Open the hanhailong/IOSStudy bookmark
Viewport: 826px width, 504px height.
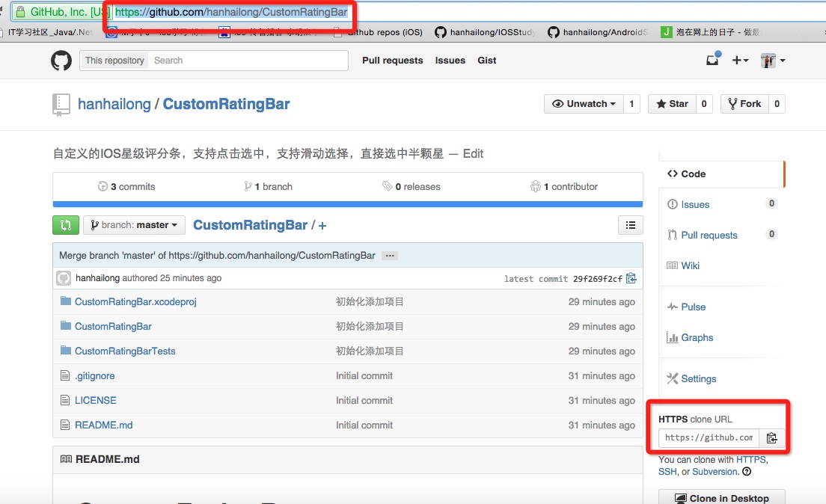[x=485, y=32]
